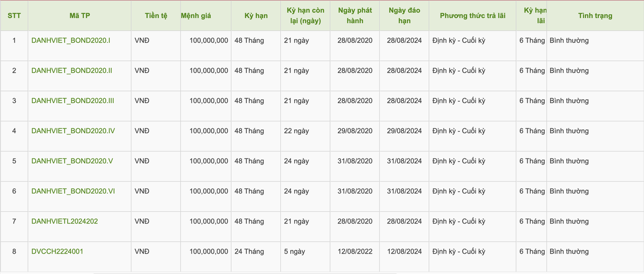
Task: Click the Phương thức trả lãi header
Action: 473,16
